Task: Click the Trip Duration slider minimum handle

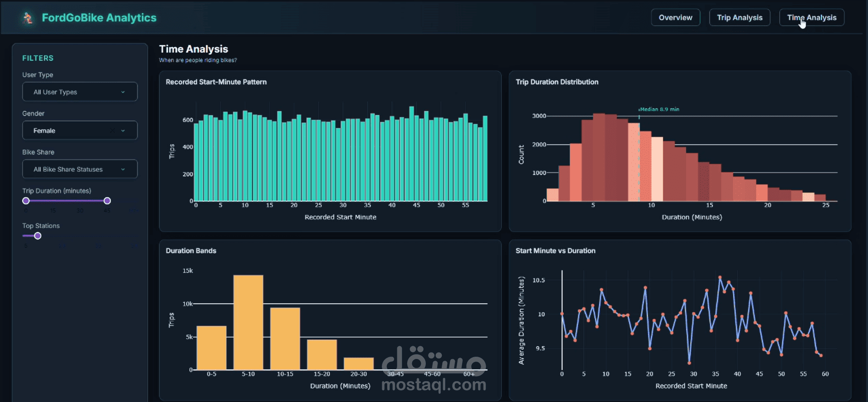Action: (26, 201)
